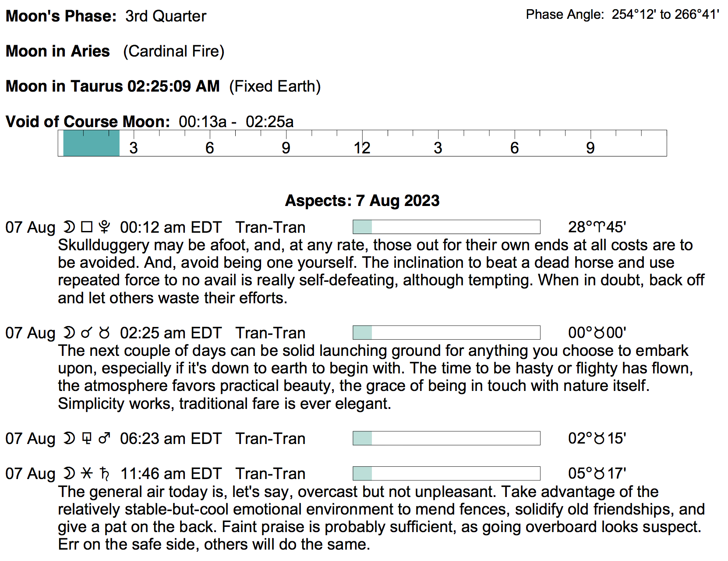
Task: Click the Moon in Taurus 02:25:09 AM heading
Action: coord(113,86)
